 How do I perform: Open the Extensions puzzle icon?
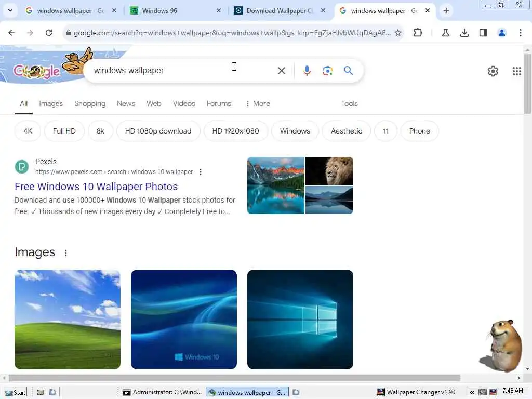(418, 33)
